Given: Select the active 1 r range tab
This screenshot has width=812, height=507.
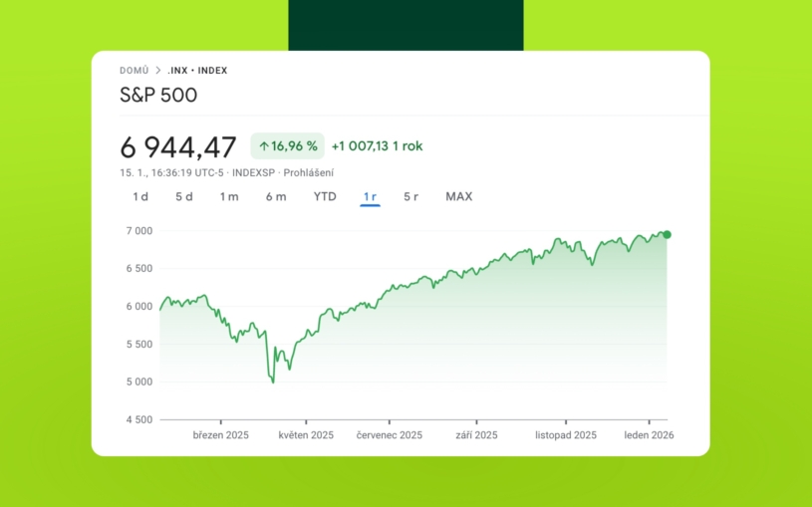Looking at the screenshot, I should coord(370,196).
